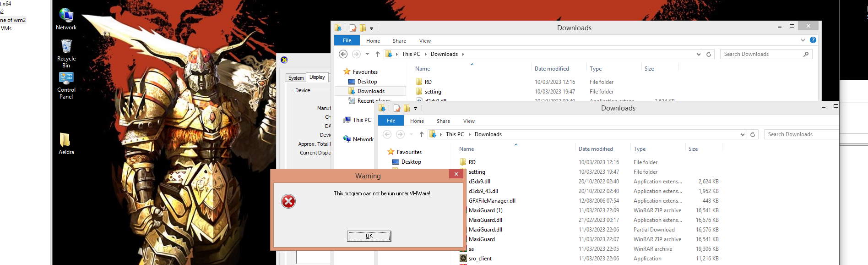The image size is (868, 265).
Task: Open the Share tab in front Downloads window
Action: (x=443, y=121)
